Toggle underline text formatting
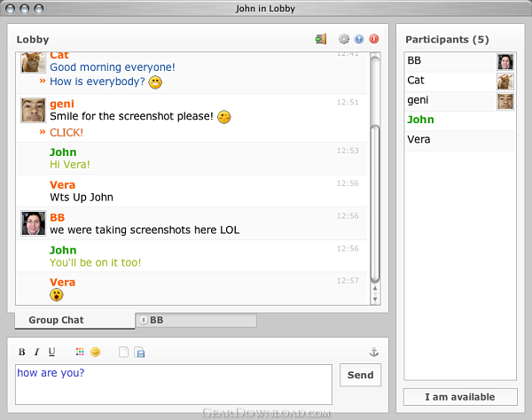The image size is (532, 420). [51, 352]
